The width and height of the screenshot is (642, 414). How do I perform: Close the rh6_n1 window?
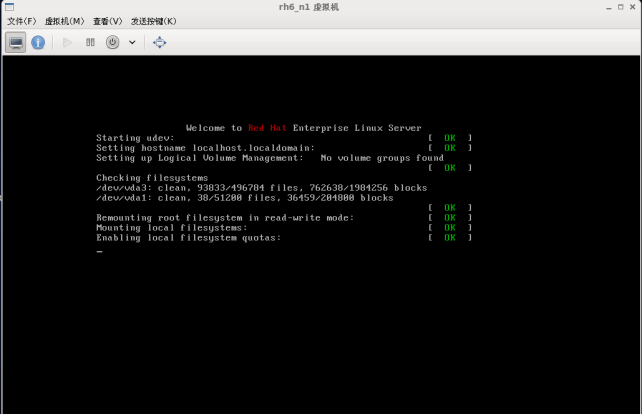633,7
